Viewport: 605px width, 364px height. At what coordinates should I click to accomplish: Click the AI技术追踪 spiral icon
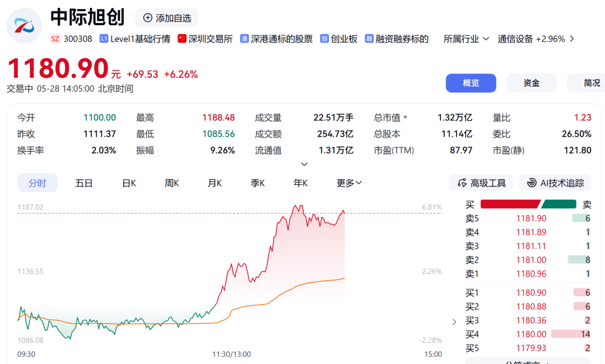point(532,183)
